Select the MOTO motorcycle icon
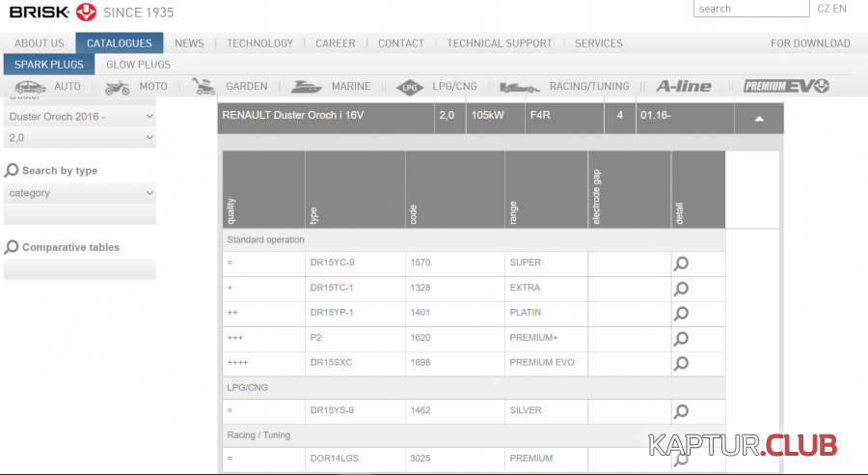Viewport: 868px width, 475px height. pos(117,87)
